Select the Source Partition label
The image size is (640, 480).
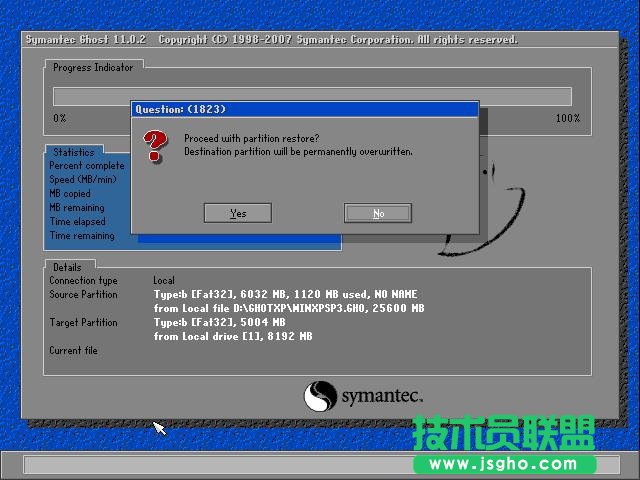(x=83, y=295)
